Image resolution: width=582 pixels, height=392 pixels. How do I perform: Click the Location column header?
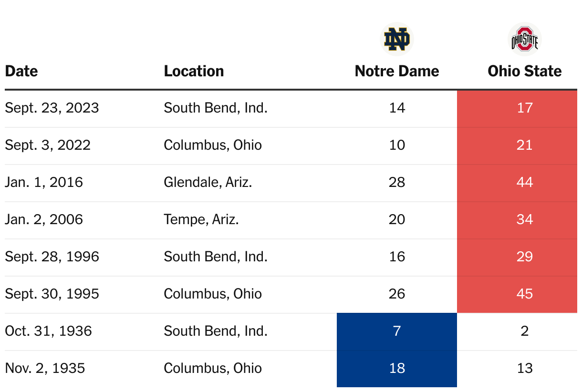click(194, 71)
